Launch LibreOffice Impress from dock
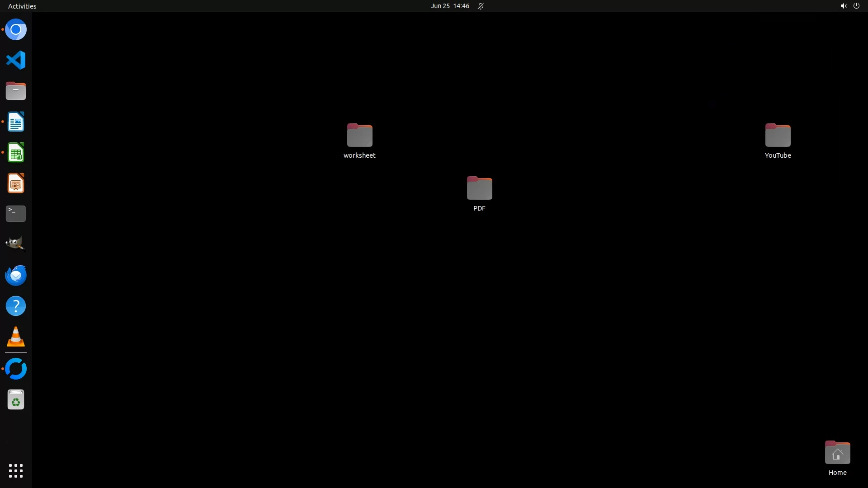The image size is (868, 488). pyautogui.click(x=16, y=183)
